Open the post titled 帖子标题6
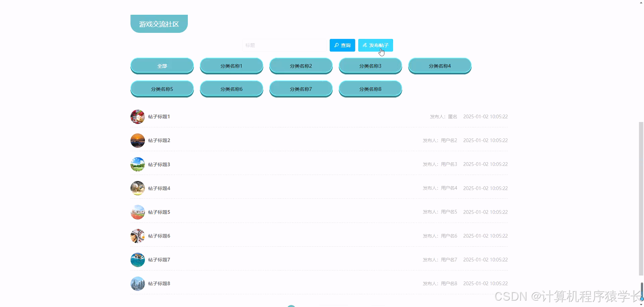The width and height of the screenshot is (644, 307). tap(159, 236)
